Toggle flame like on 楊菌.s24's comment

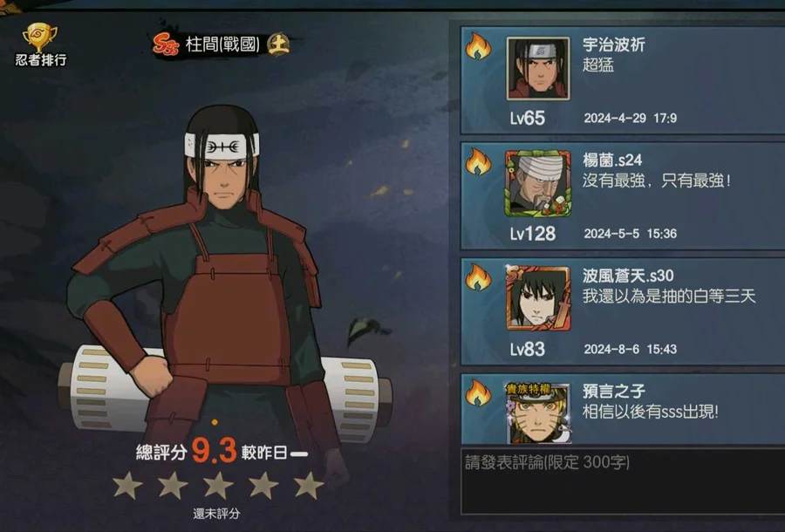click(478, 161)
